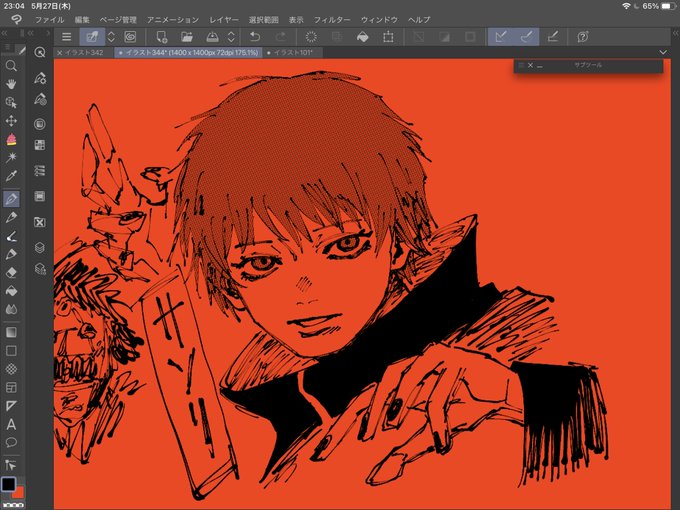Select the Gradient tool
The width and height of the screenshot is (680, 510).
click(11, 332)
